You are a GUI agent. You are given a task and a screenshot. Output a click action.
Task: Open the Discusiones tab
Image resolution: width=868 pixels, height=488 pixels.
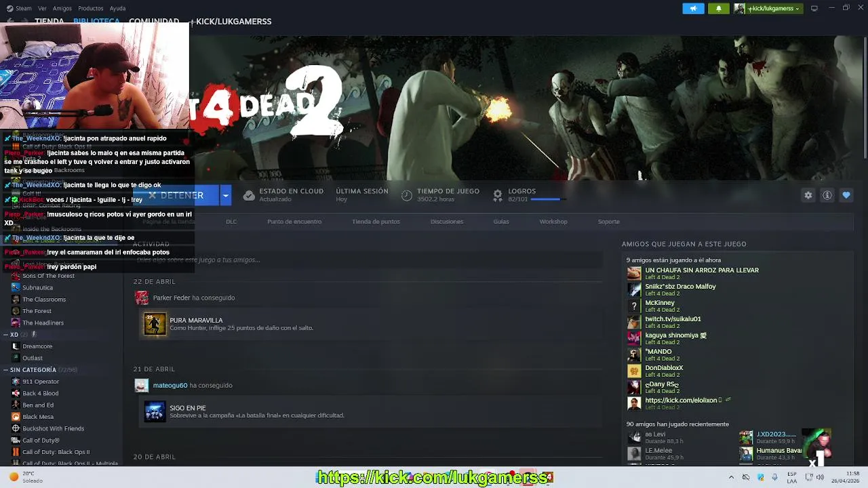coord(447,222)
